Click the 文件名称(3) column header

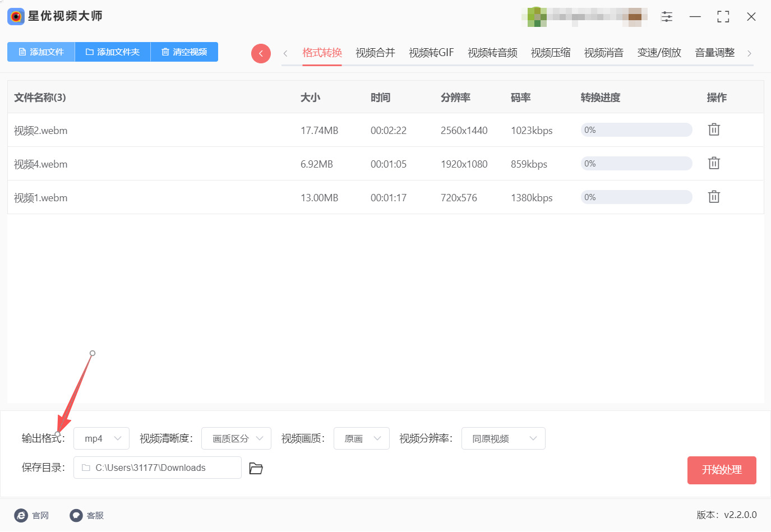[x=40, y=98]
